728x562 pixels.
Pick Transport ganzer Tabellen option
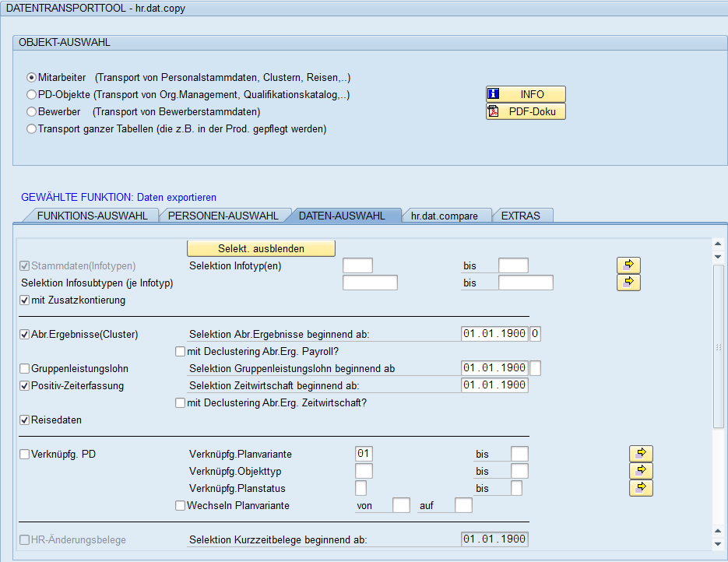coord(31,129)
